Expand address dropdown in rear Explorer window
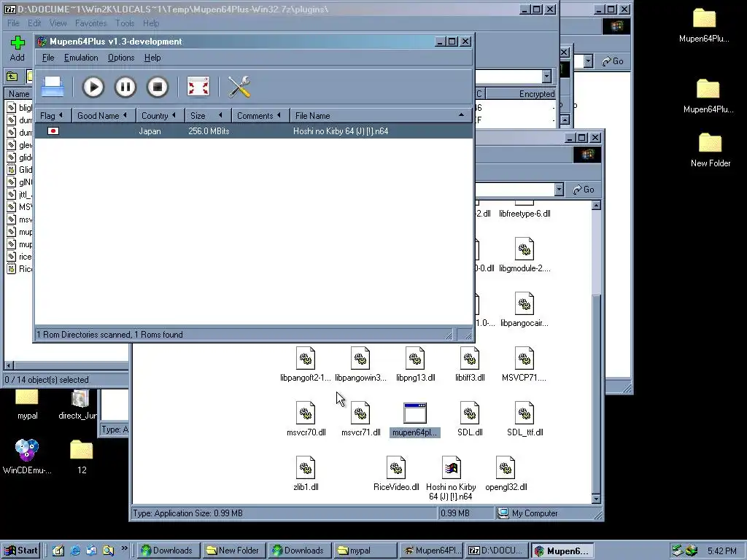This screenshot has width=747, height=560. pos(589,61)
